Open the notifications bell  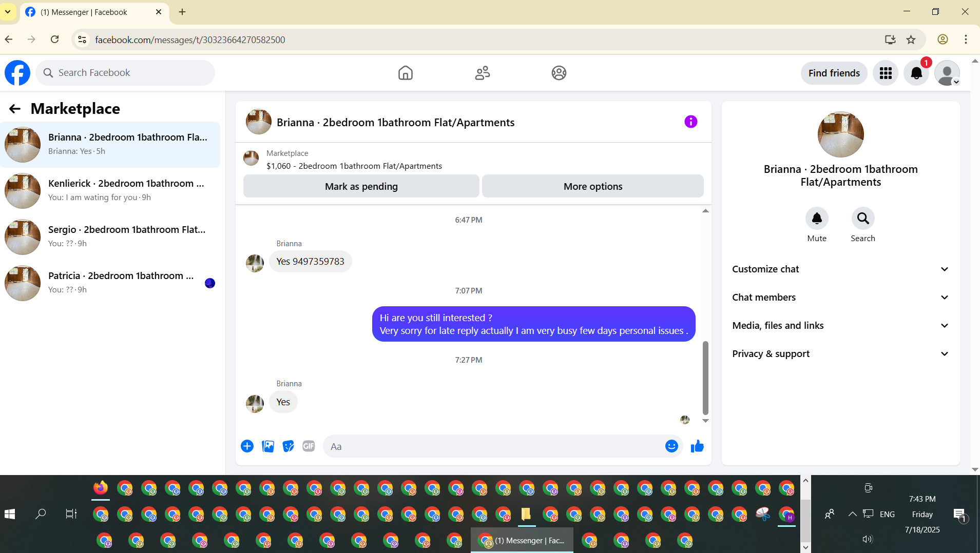tap(916, 73)
